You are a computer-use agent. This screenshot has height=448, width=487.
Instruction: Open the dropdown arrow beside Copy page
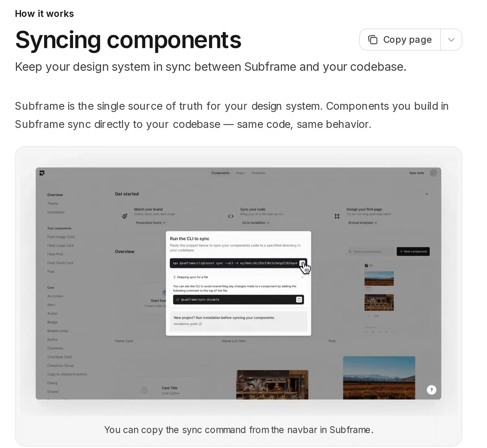[451, 40]
